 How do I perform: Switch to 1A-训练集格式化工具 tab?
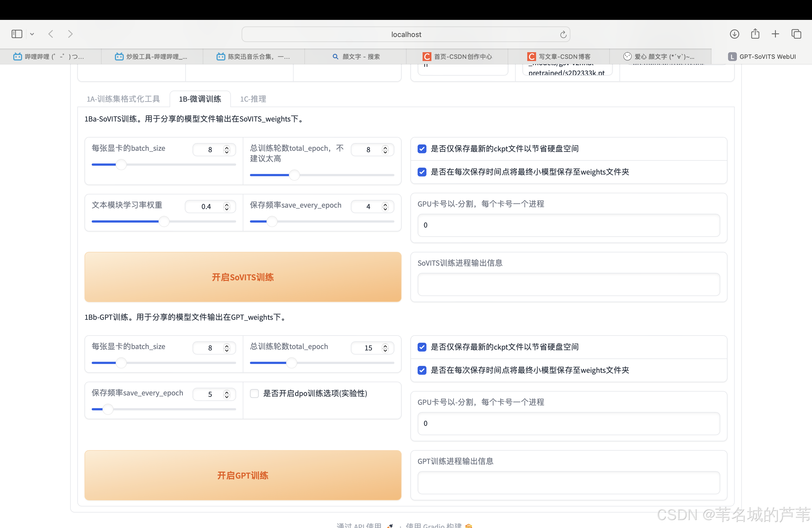123,99
